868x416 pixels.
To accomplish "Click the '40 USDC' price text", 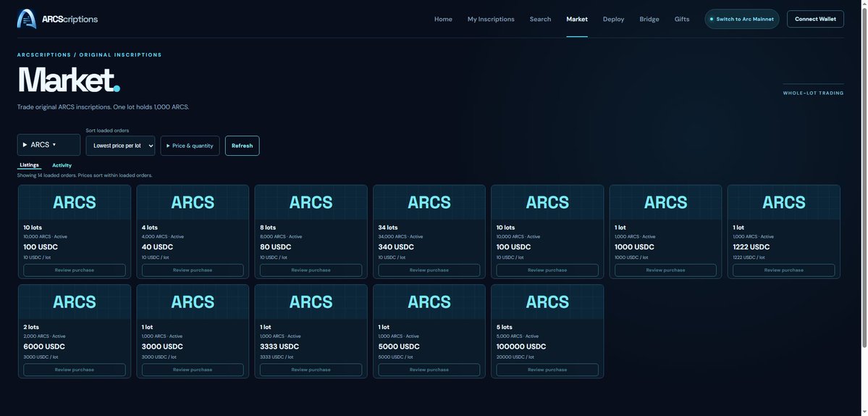I will [x=157, y=247].
